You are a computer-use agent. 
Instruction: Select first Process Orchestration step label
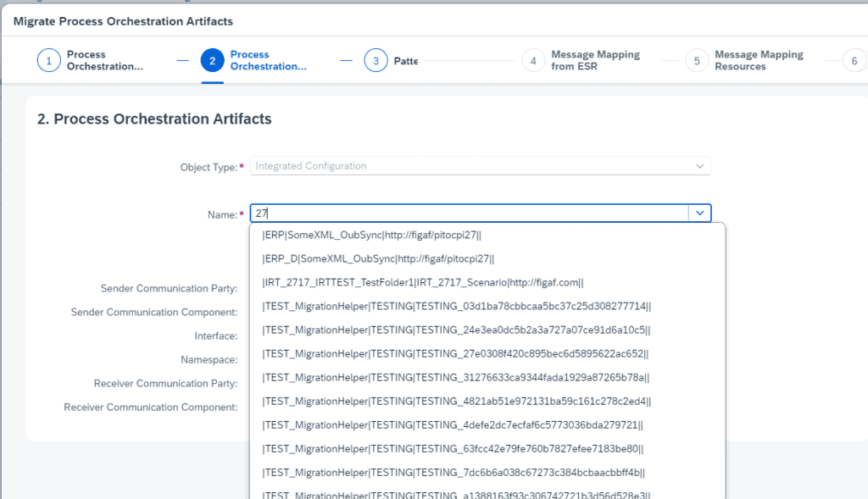click(104, 60)
